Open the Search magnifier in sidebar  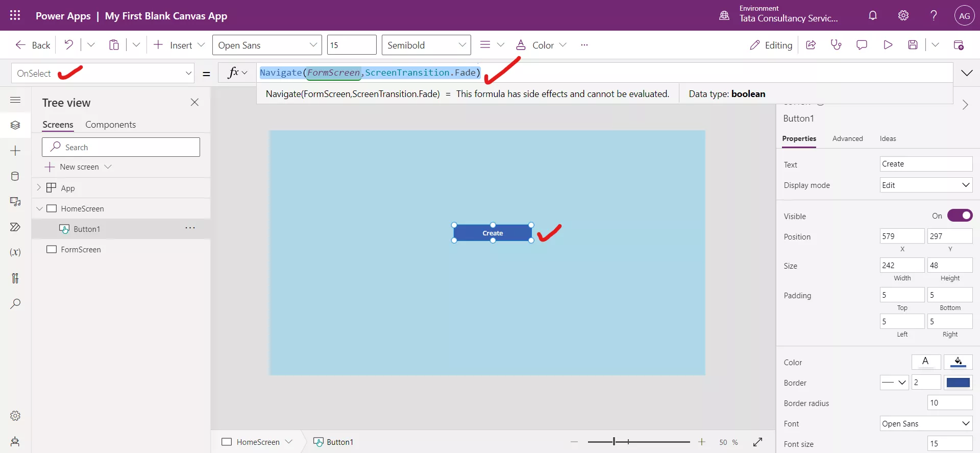(x=15, y=303)
